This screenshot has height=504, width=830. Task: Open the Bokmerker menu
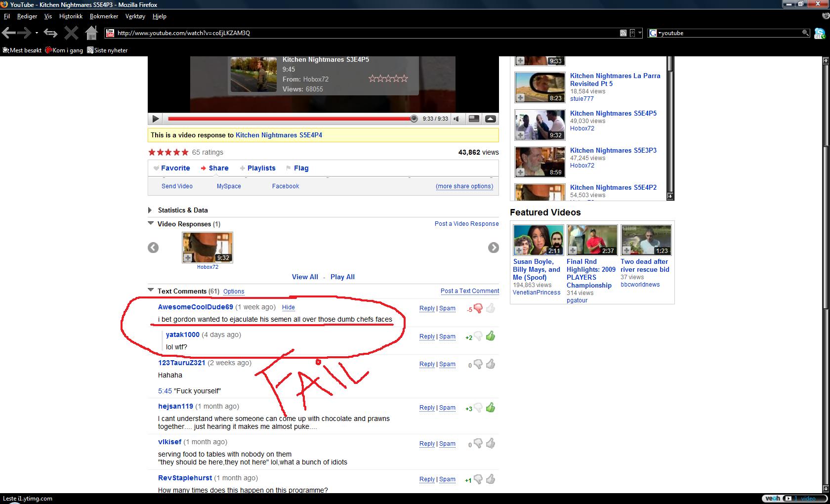coord(104,16)
